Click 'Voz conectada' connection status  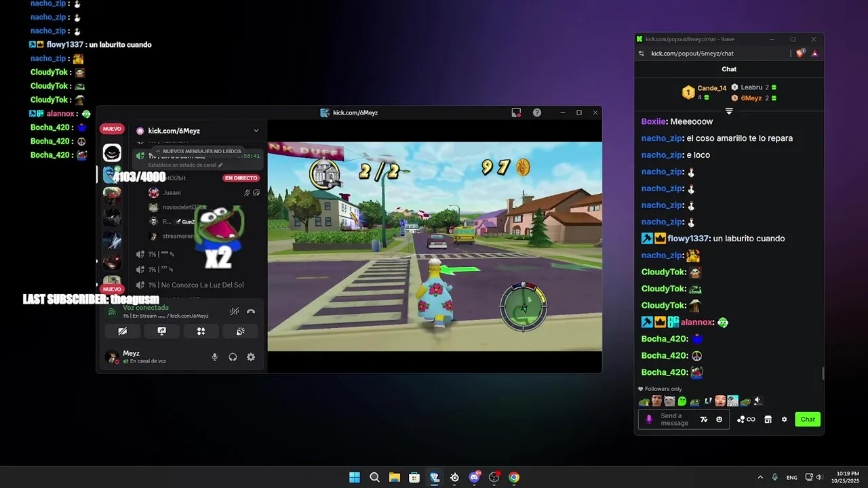click(146, 308)
